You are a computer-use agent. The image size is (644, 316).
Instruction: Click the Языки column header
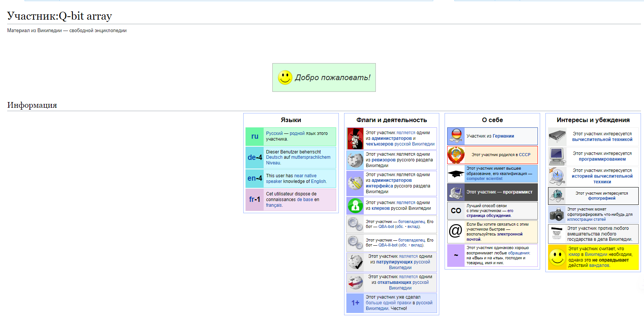pyautogui.click(x=291, y=120)
